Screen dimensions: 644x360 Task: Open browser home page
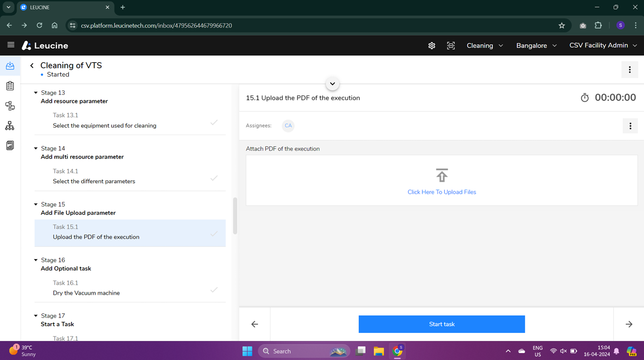54,26
